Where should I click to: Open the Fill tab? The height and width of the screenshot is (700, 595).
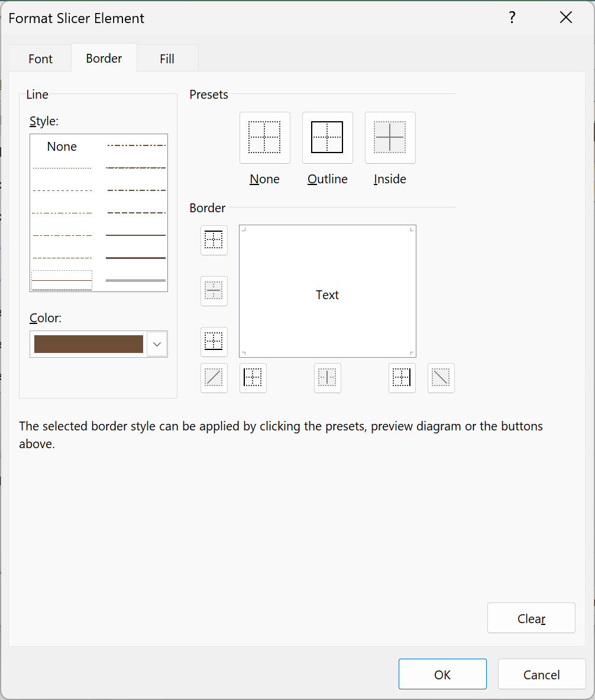[x=167, y=59]
